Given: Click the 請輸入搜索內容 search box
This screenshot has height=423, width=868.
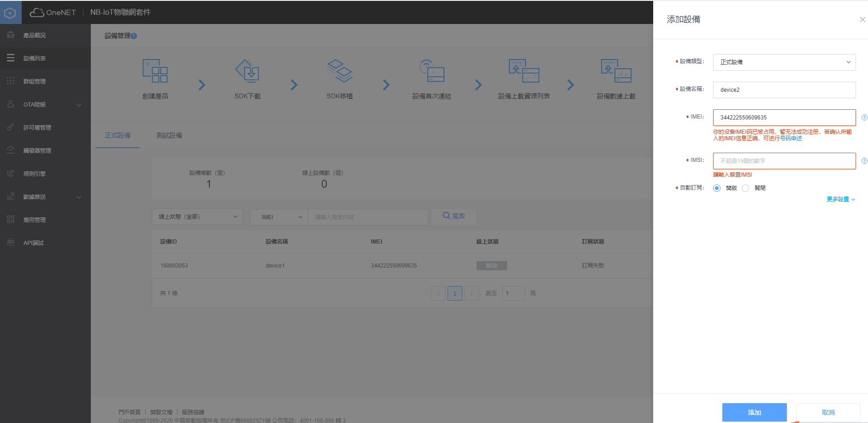Looking at the screenshot, I should tap(368, 217).
